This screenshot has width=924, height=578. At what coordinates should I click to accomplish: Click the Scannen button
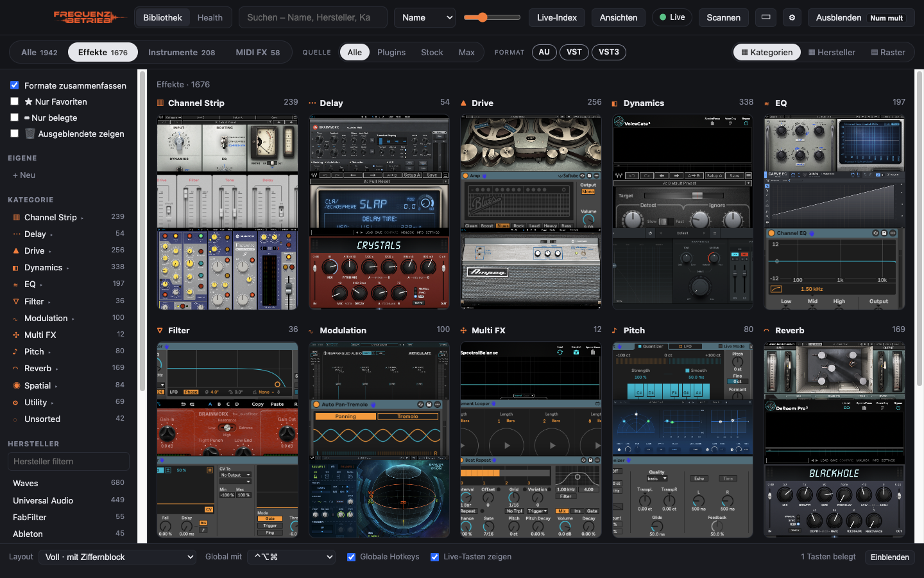(x=723, y=17)
